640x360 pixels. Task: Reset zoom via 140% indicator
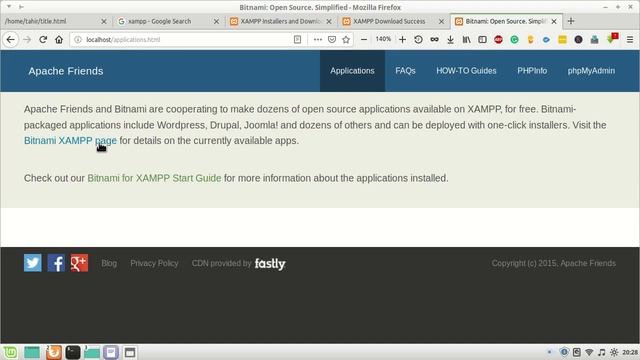(x=383, y=39)
